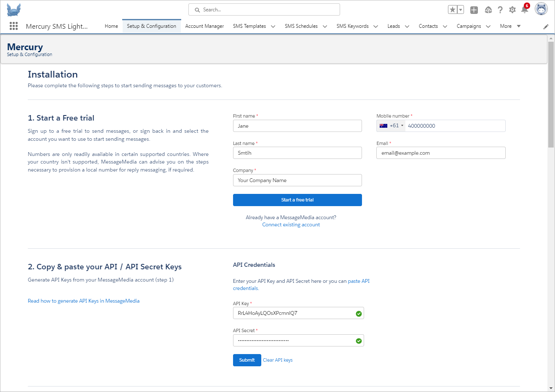Click the API Secret input field

click(x=298, y=341)
